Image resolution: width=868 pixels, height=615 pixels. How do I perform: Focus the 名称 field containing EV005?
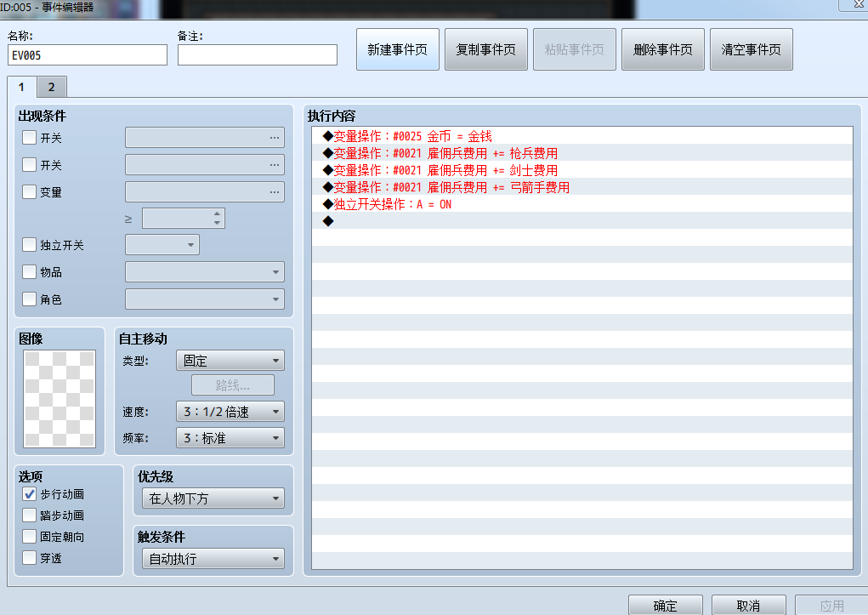coord(88,54)
